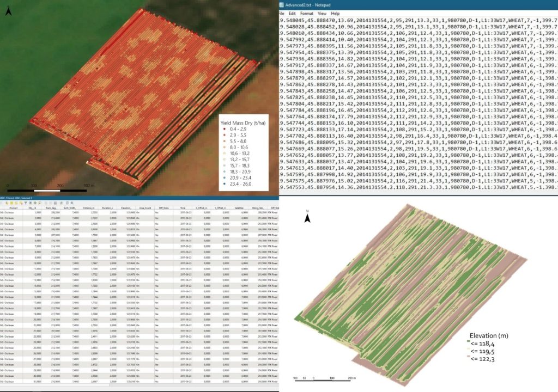Click the north arrow on the yield map
558x392 pixels.
pos(8,11)
